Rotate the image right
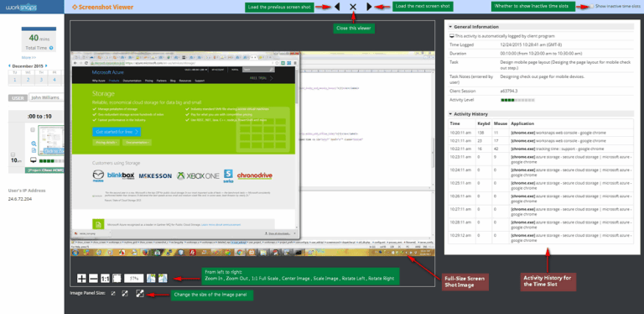Screen dimensions: 644x314 (163, 278)
